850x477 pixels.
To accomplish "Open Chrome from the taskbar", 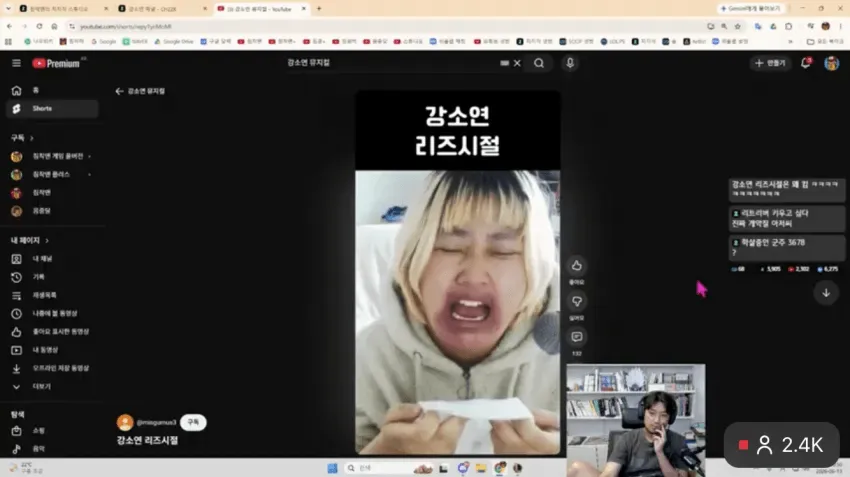I will pyautogui.click(x=499, y=468).
